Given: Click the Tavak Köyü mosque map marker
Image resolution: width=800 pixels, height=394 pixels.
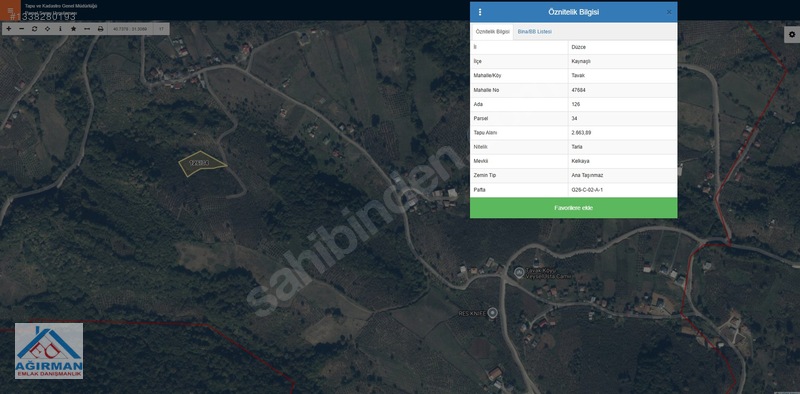Looking at the screenshot, I should point(519,272).
